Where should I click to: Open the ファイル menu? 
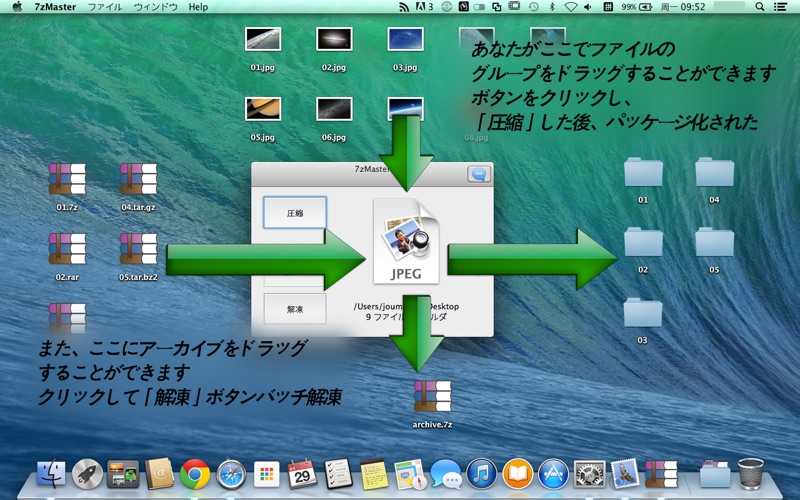pyautogui.click(x=105, y=7)
